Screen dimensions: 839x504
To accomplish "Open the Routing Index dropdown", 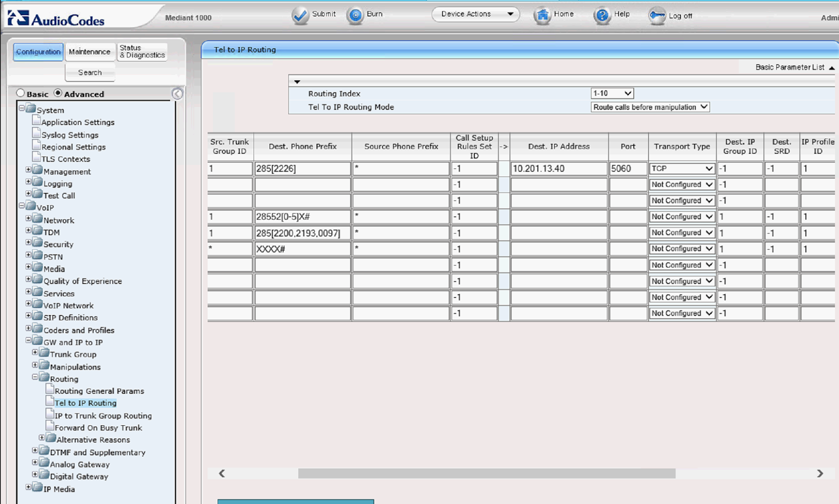I will [x=612, y=93].
